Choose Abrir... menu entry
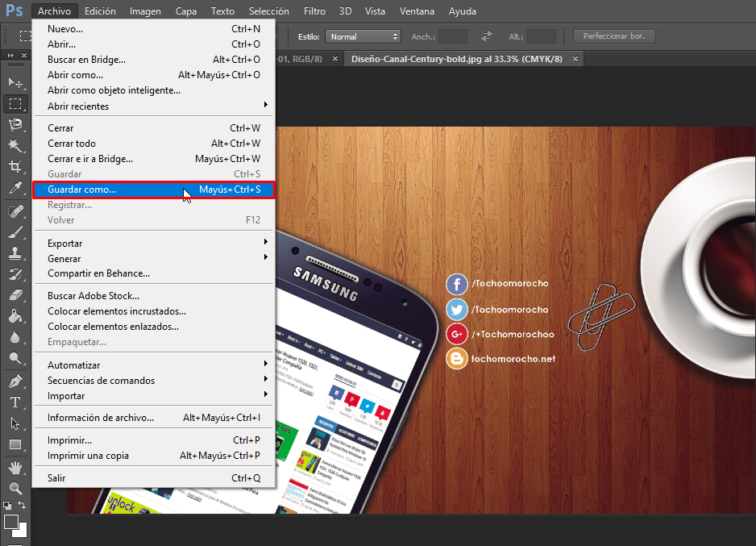Screen dimensions: 756x546 [153, 44]
